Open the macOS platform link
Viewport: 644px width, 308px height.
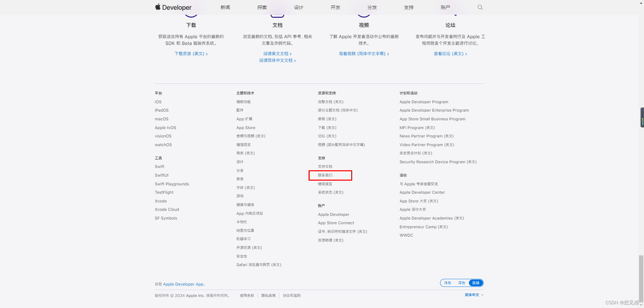tap(162, 119)
